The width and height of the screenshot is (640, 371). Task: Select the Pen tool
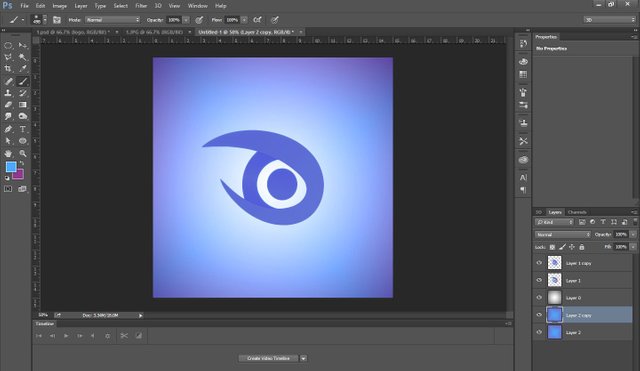coord(8,129)
